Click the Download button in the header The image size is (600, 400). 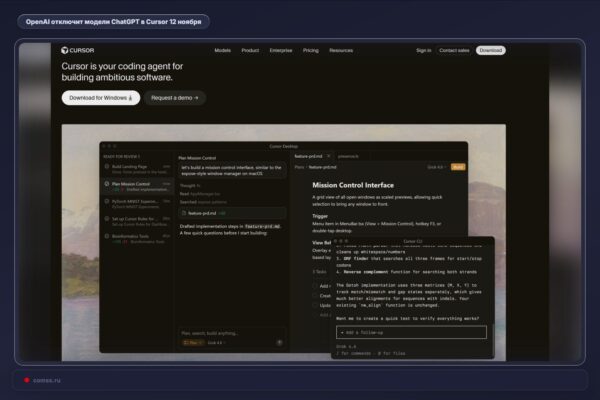[x=491, y=50]
